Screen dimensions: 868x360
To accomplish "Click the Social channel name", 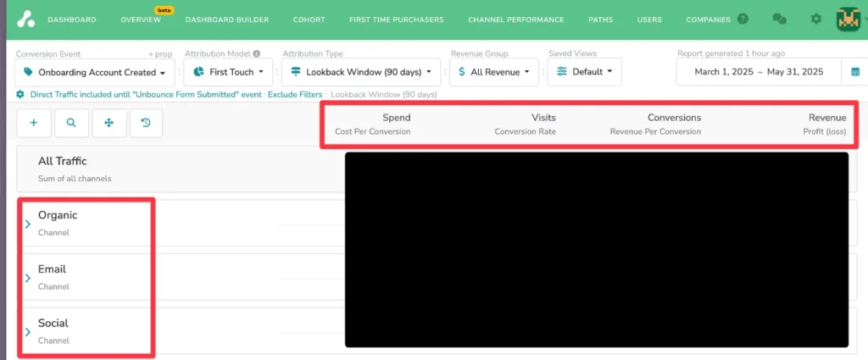I will coord(53,323).
